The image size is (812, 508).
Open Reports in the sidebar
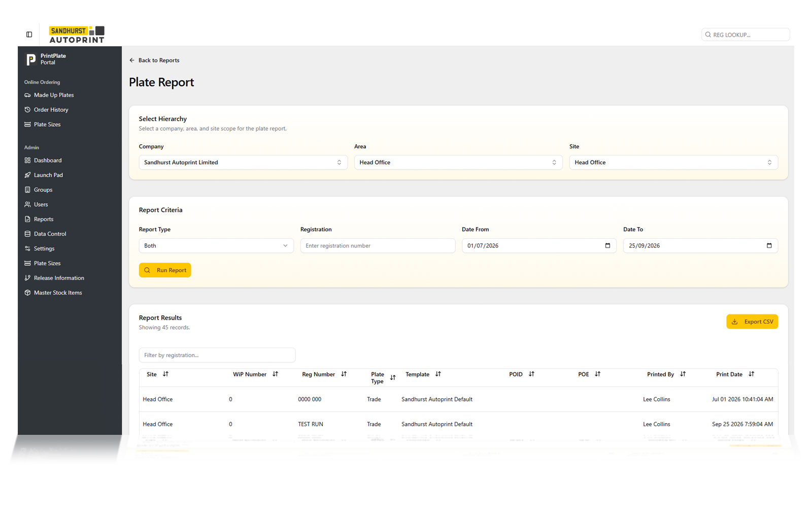[44, 219]
